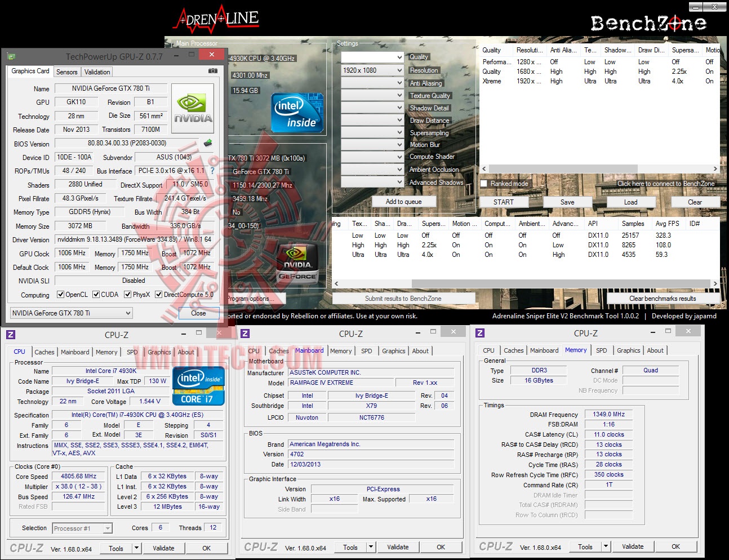Click the Add to queue button
Image resolution: width=729 pixels, height=560 pixels.
pos(403,202)
